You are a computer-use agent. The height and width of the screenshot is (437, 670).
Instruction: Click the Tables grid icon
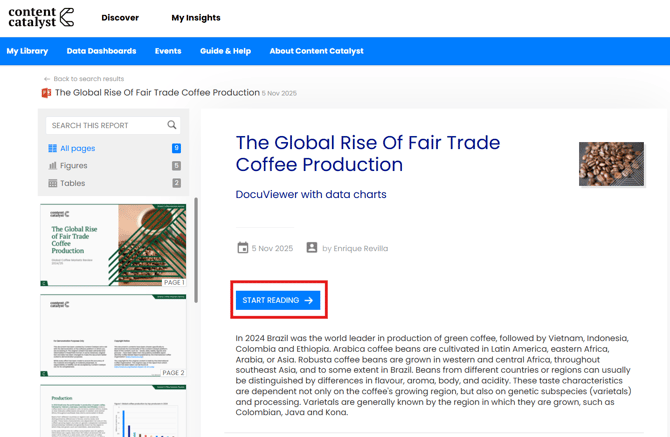point(52,184)
